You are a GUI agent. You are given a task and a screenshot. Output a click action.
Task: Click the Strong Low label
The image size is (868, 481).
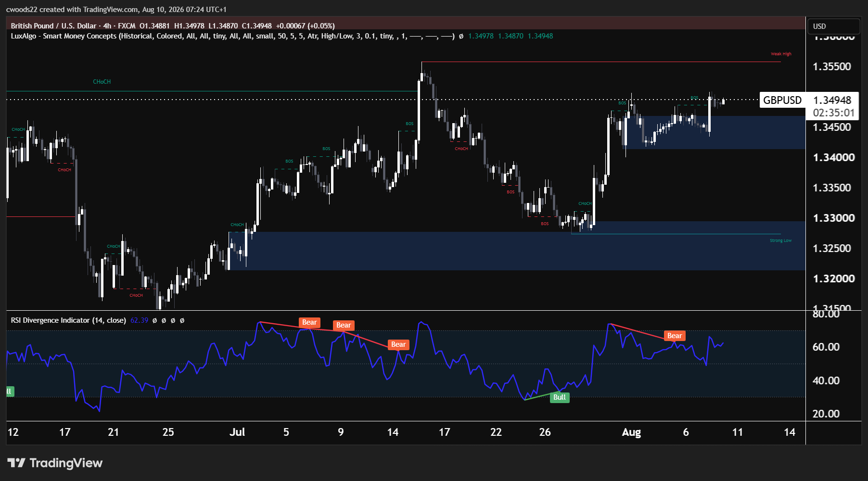(780, 240)
